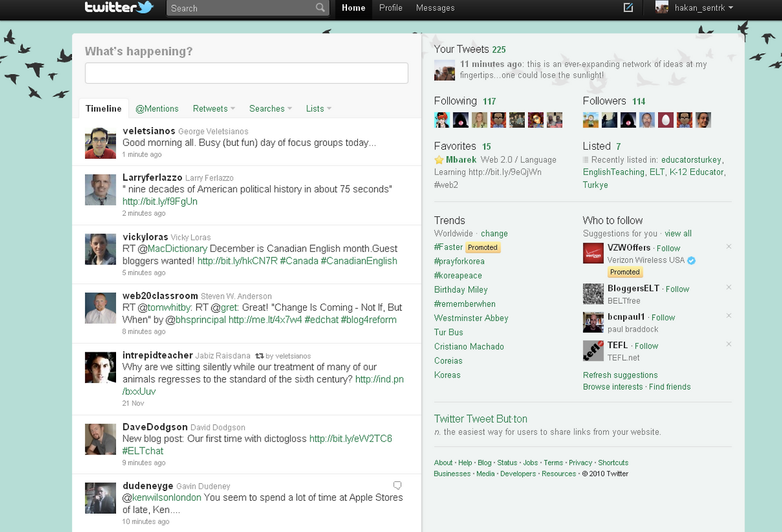Click the bcnpaul1 avatar
This screenshot has height=532, width=782.
[x=593, y=322]
